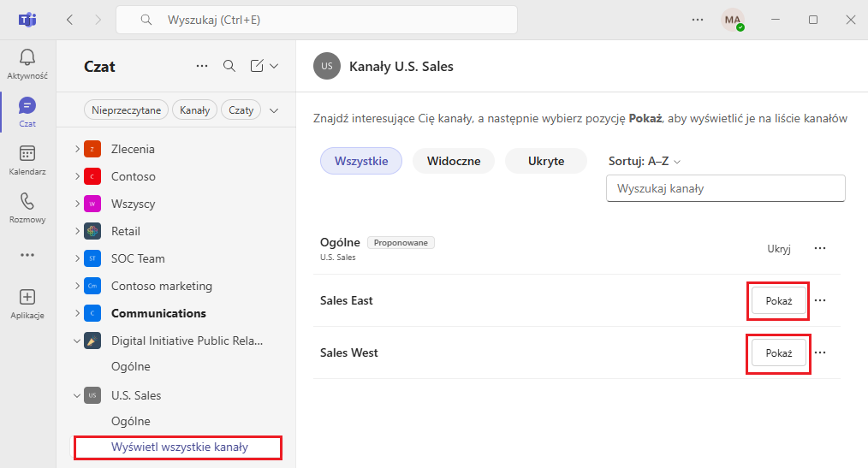Image resolution: width=868 pixels, height=468 pixels.
Task: Open the Aplikacje plus icon
Action: [x=27, y=304]
